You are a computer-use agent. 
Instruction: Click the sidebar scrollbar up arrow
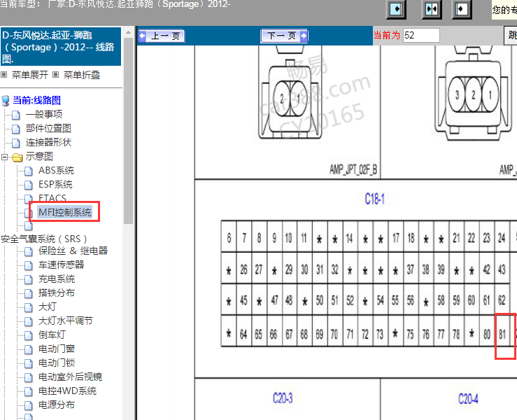point(128,32)
